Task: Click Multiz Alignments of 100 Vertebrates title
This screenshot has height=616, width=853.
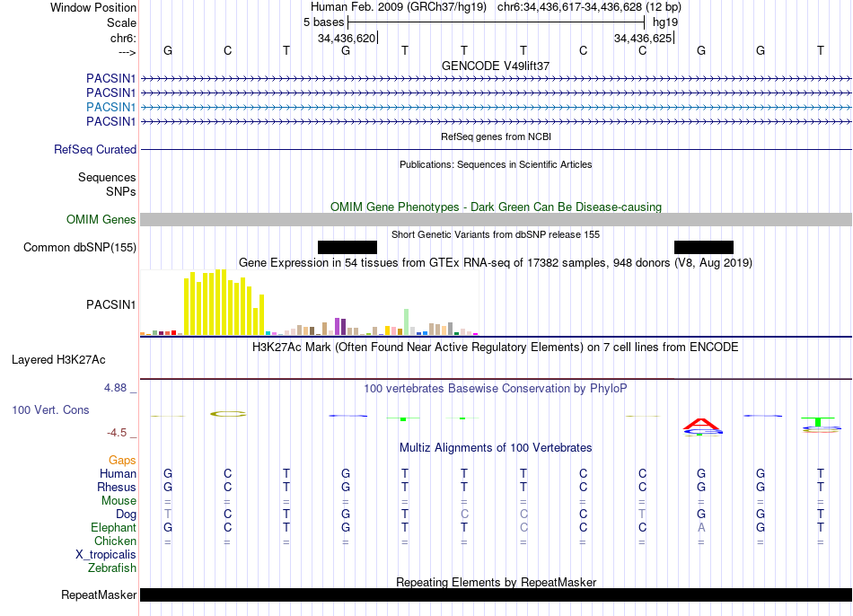Action: [496, 448]
